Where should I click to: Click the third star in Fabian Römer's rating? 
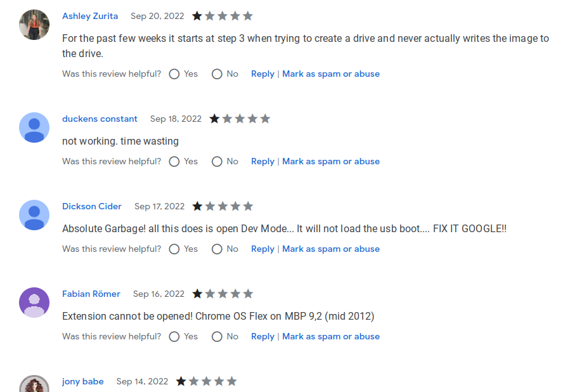(223, 294)
